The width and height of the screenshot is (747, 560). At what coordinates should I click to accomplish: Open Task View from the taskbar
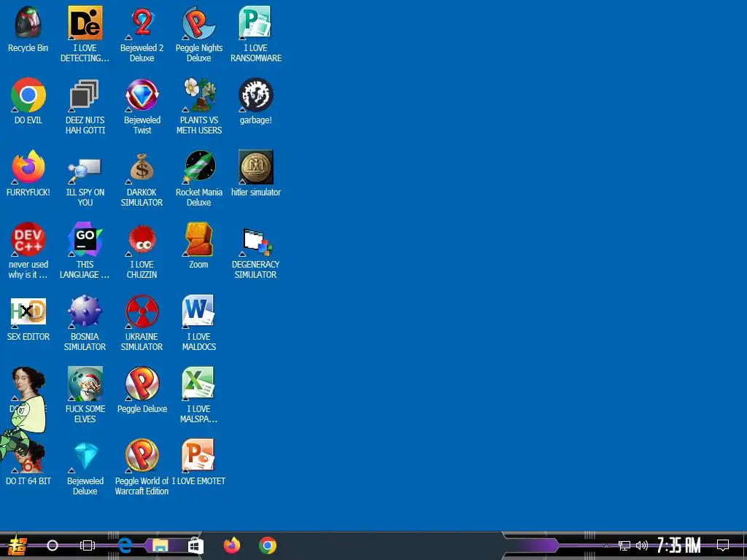pos(88,545)
